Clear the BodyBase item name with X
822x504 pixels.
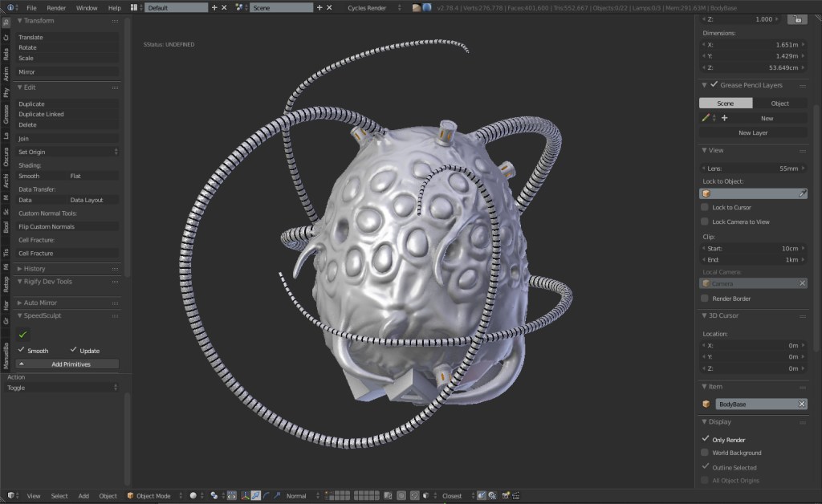tap(801, 404)
